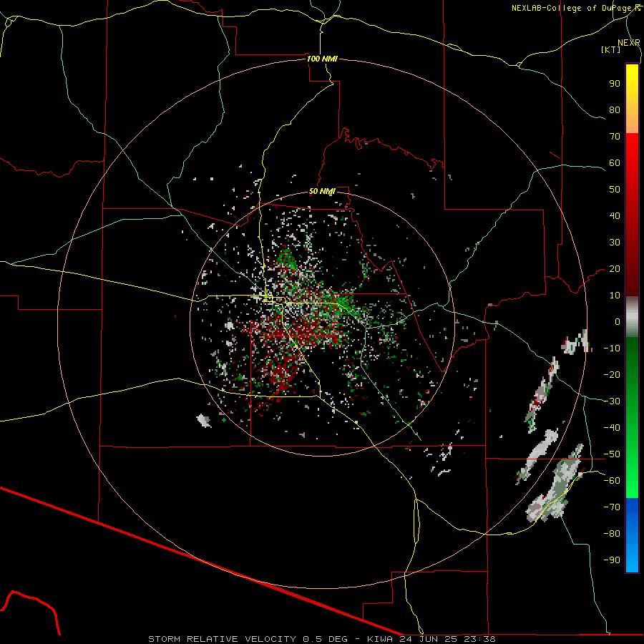Viewport: 644px width, 644px height.
Task: Select the -10 value on the velocity scale
Action: (x=612, y=348)
